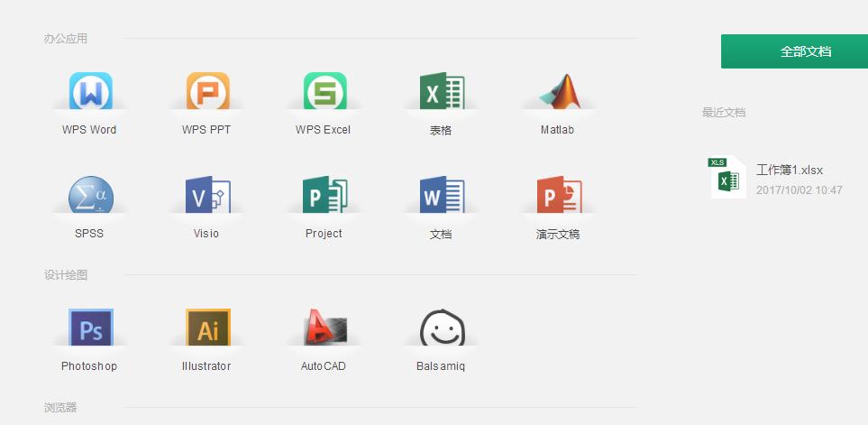Launch the Project app icon
868x425 pixels.
(325, 195)
